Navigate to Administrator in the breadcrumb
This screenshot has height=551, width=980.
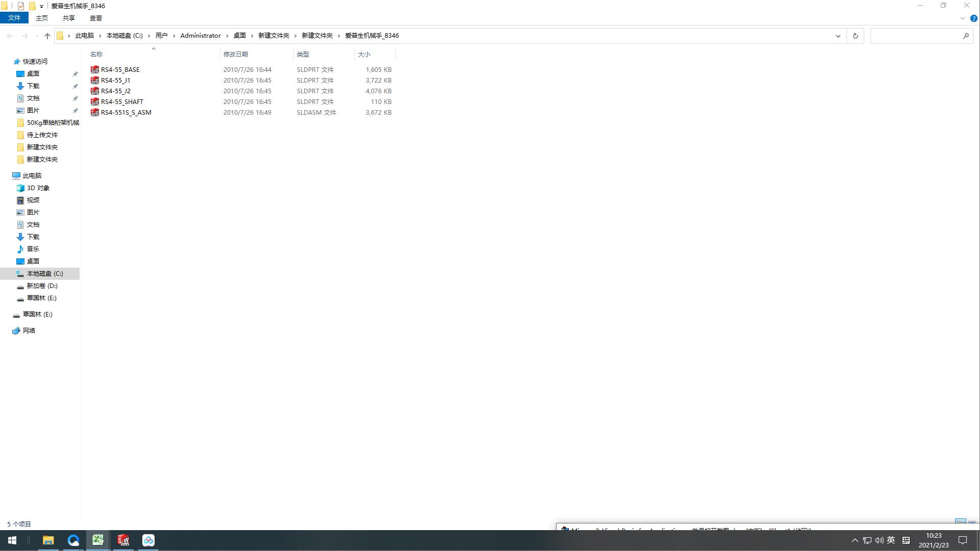pyautogui.click(x=200, y=36)
